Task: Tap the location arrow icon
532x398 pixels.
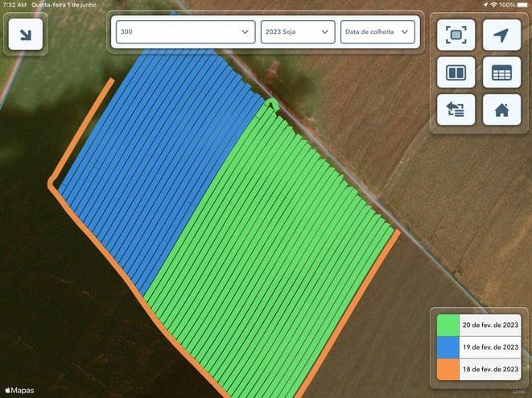Action: (501, 35)
